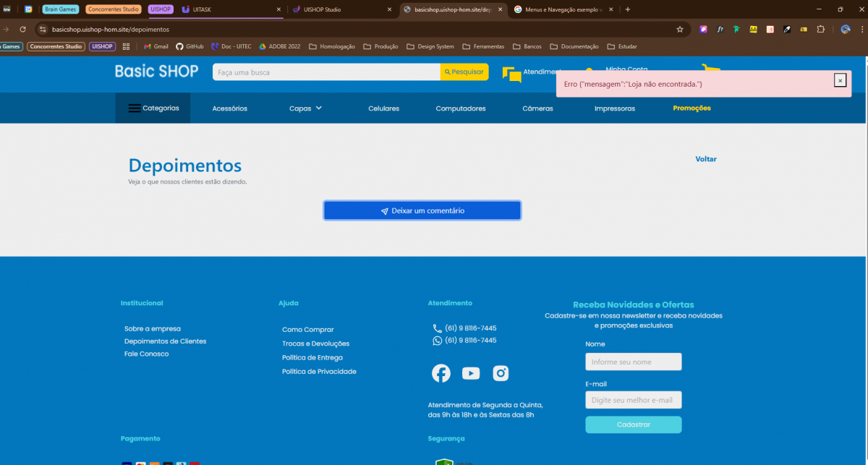Open the Ferramentas bookmarks folder
868x465 pixels.
483,46
